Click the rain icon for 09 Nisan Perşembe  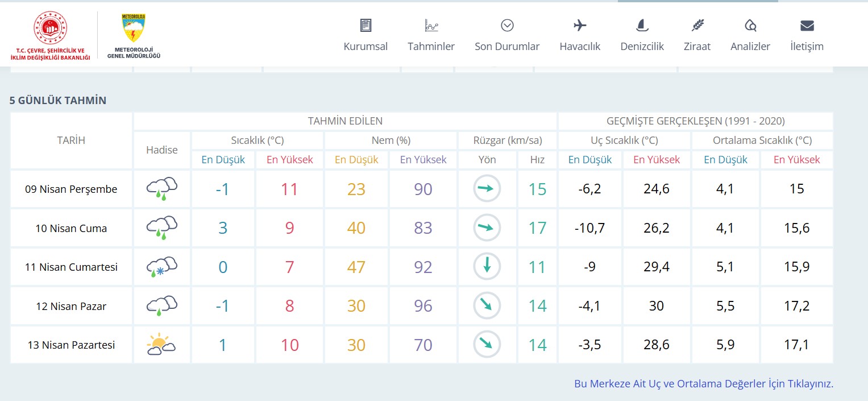coord(161,189)
